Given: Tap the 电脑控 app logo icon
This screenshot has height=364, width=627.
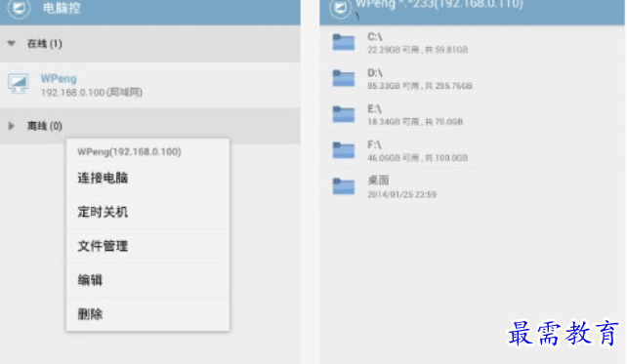Looking at the screenshot, I should pyautogui.click(x=19, y=8).
